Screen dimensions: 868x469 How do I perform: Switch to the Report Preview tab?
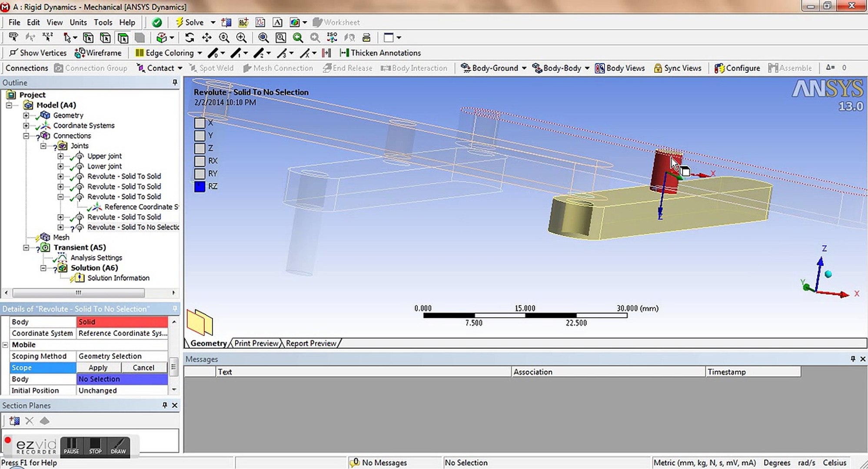pyautogui.click(x=311, y=343)
